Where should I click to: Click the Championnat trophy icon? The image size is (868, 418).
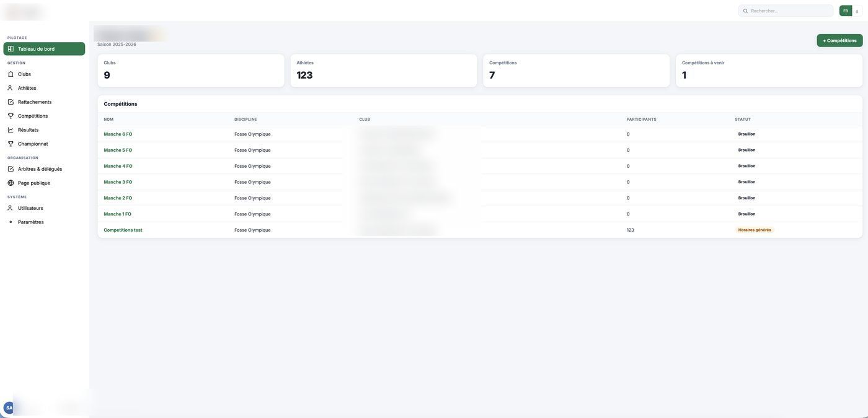(11, 144)
